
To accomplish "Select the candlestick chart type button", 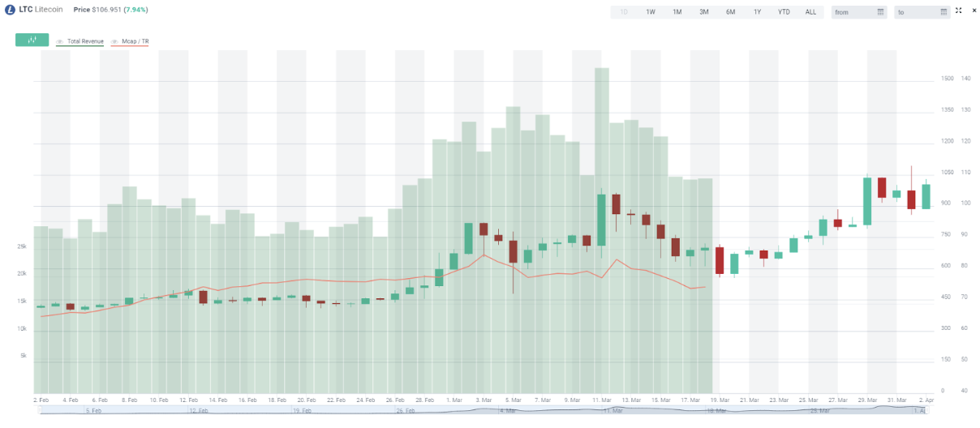I will 32,40.
